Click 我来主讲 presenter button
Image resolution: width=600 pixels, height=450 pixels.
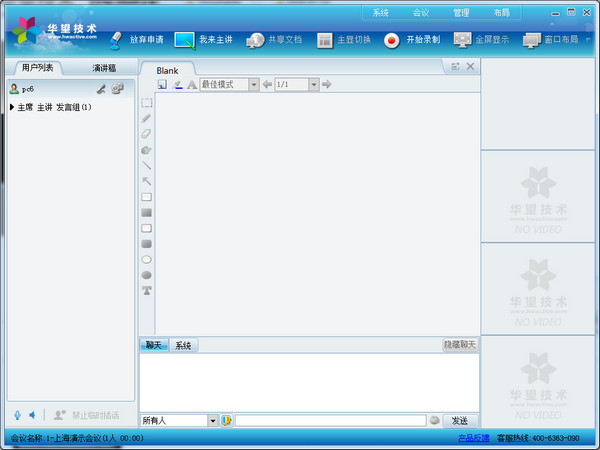[x=203, y=40]
